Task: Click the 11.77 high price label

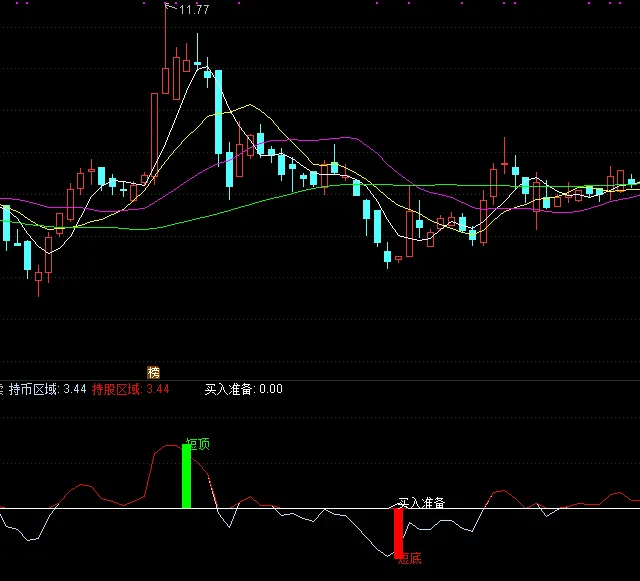Action: (194, 10)
